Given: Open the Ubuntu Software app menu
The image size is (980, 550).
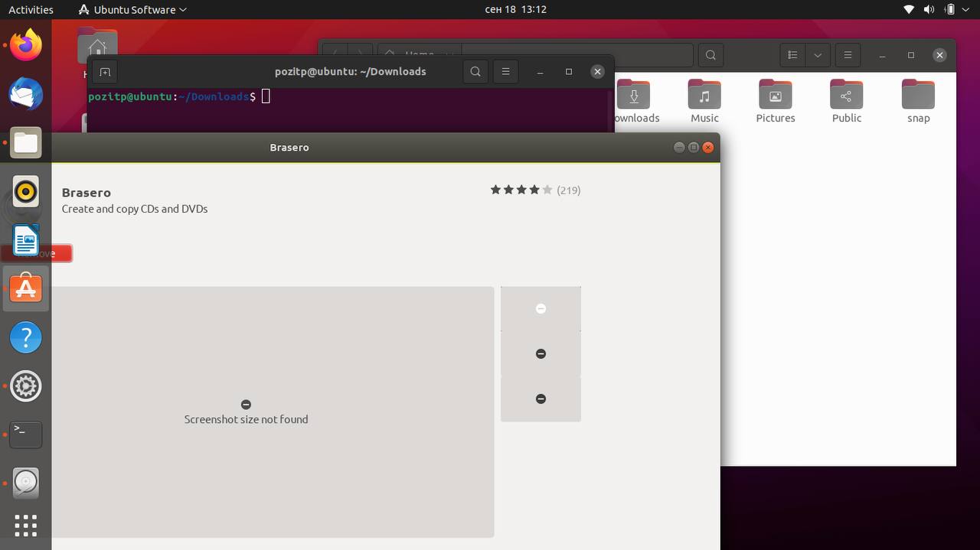Looking at the screenshot, I should pos(132,10).
